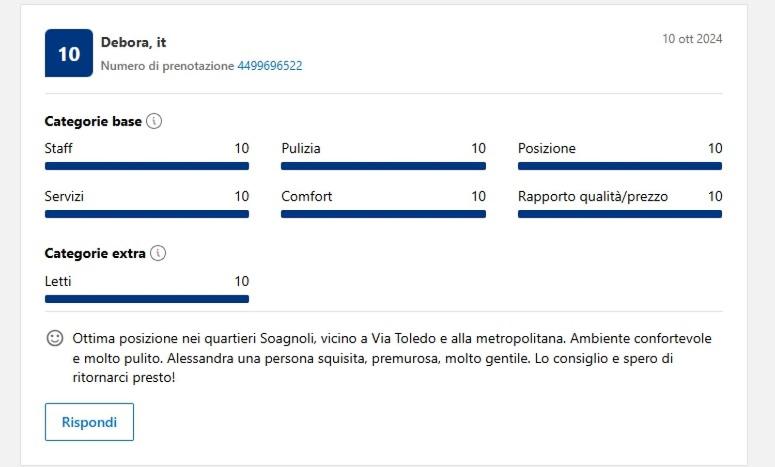Click the Numero di prenotazione label
This screenshot has width=775, height=467.
click(x=167, y=66)
